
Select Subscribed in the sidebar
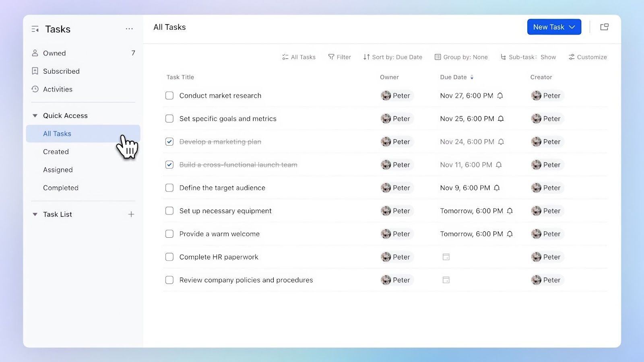coord(61,71)
